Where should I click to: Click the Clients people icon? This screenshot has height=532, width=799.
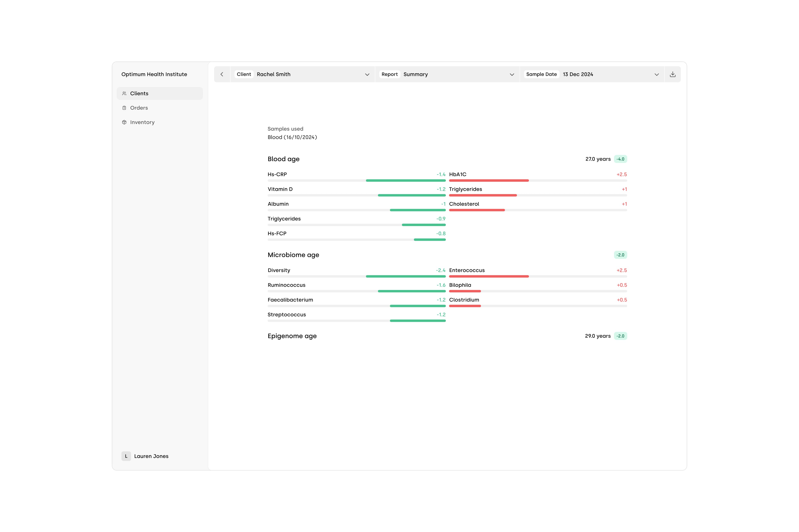coord(124,93)
